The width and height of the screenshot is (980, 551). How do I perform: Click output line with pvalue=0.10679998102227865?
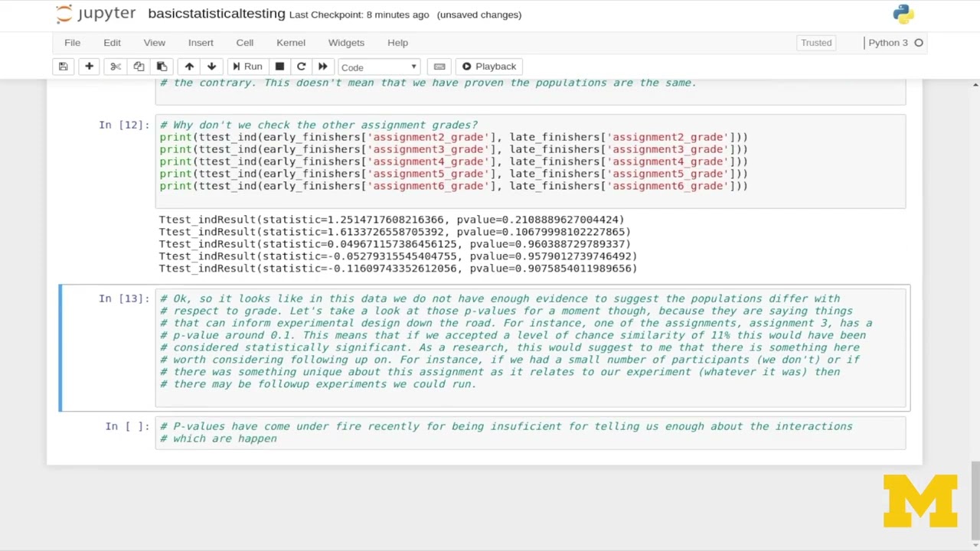coord(394,232)
